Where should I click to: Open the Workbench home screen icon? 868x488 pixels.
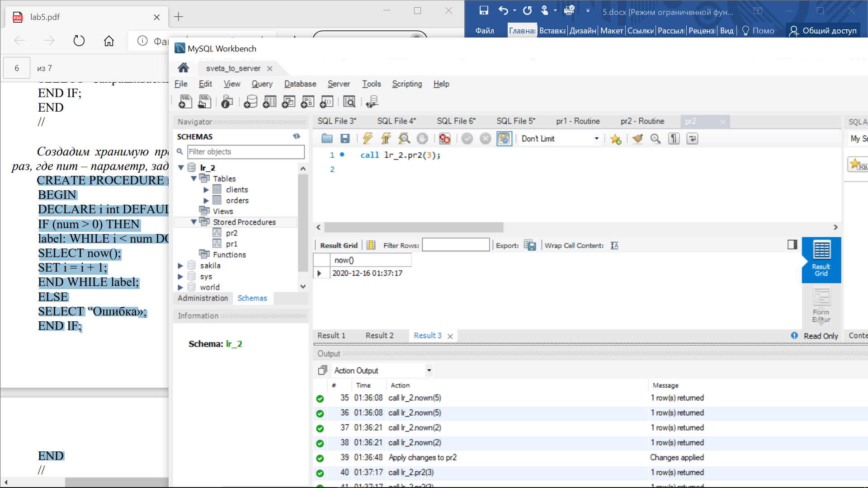(x=183, y=68)
